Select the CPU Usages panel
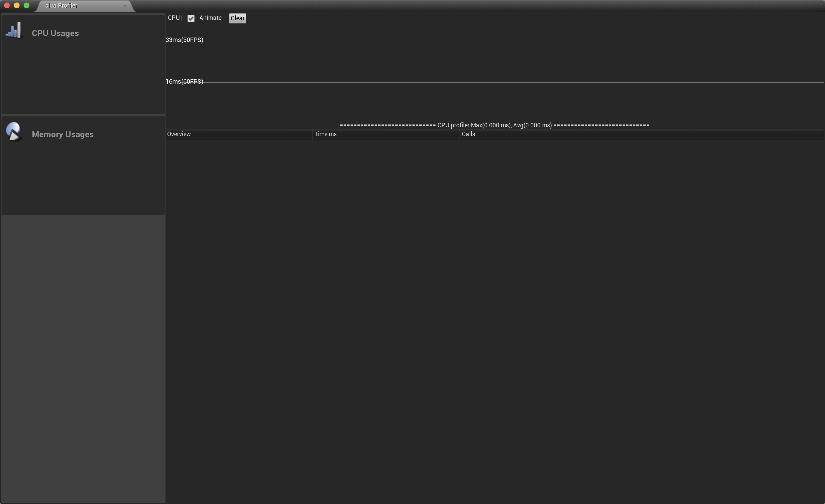Image resolution: width=825 pixels, height=504 pixels. (x=83, y=64)
